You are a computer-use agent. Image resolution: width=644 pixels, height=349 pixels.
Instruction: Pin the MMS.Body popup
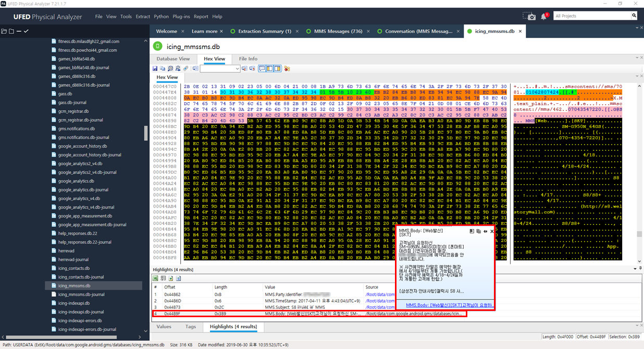pos(485,231)
